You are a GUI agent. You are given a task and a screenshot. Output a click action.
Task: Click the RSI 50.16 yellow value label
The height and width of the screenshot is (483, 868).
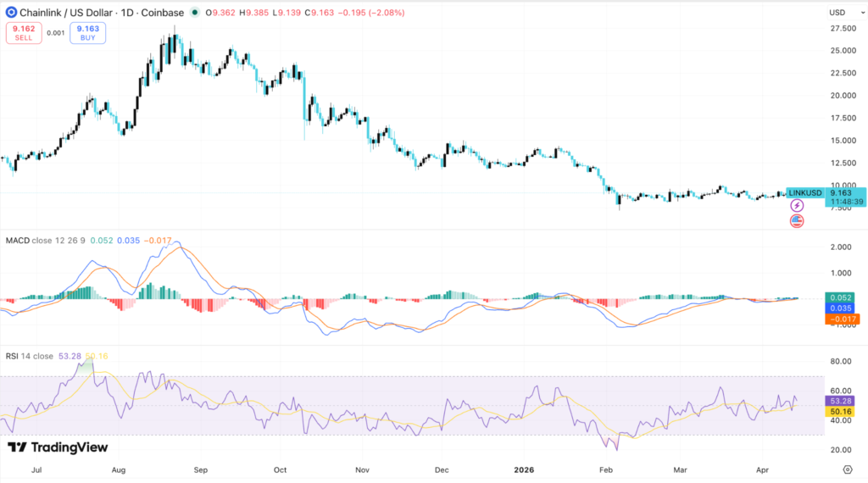coord(840,412)
